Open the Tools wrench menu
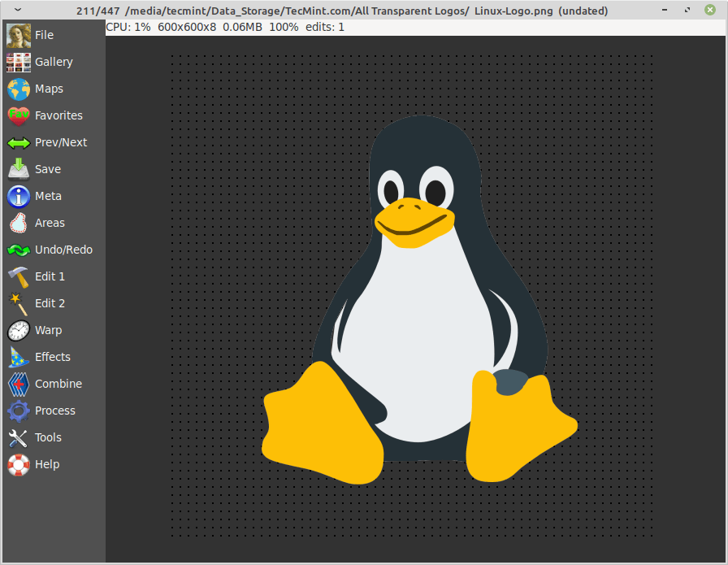Viewport: 728px width, 565px height. point(19,437)
